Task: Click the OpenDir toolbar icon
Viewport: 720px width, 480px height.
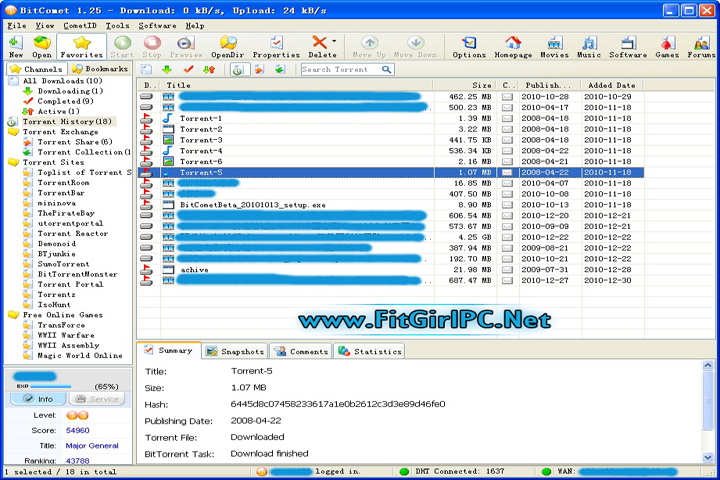Action: [229, 46]
